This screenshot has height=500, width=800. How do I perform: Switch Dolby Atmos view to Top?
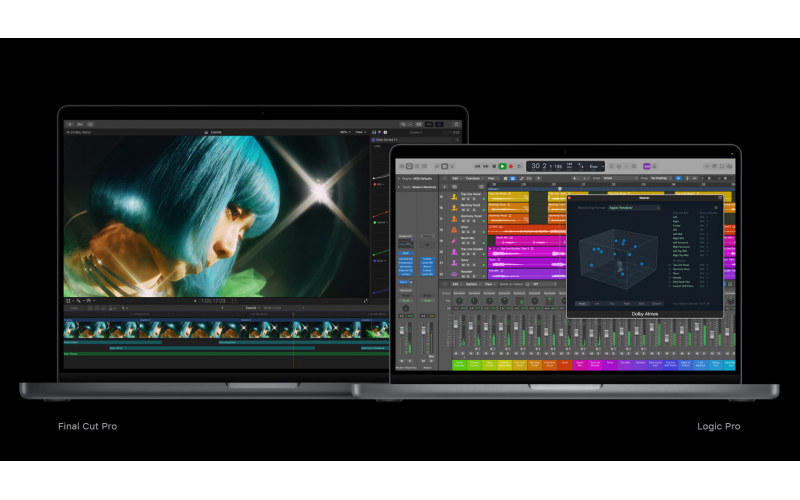pos(612,304)
